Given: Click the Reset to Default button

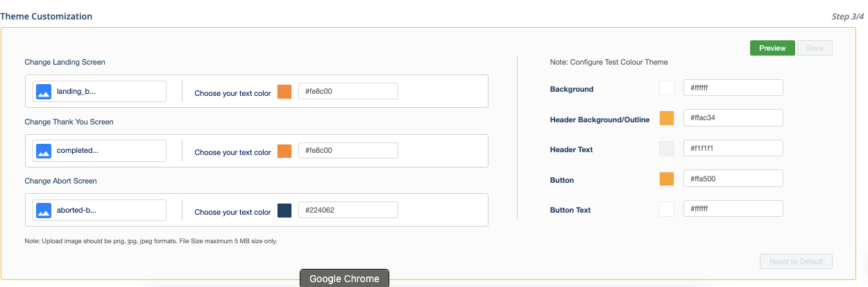Looking at the screenshot, I should pos(796,261).
